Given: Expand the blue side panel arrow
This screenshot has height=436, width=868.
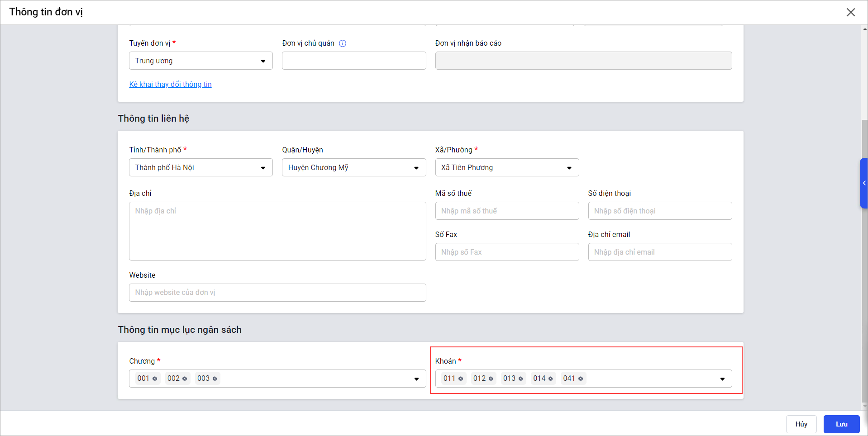Looking at the screenshot, I should pos(864,183).
